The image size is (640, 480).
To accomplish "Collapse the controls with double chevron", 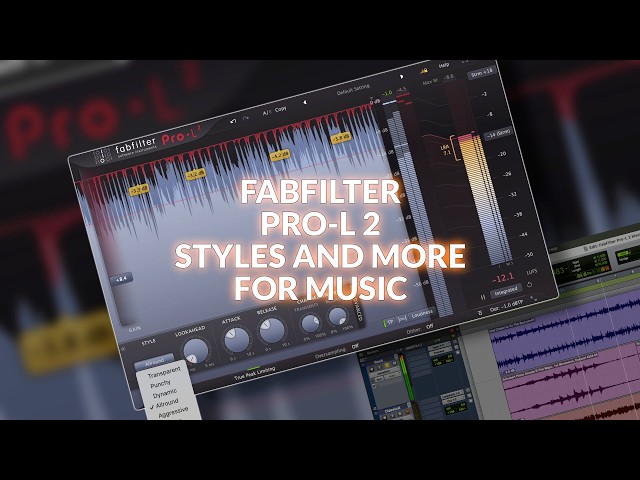I will [x=123, y=349].
